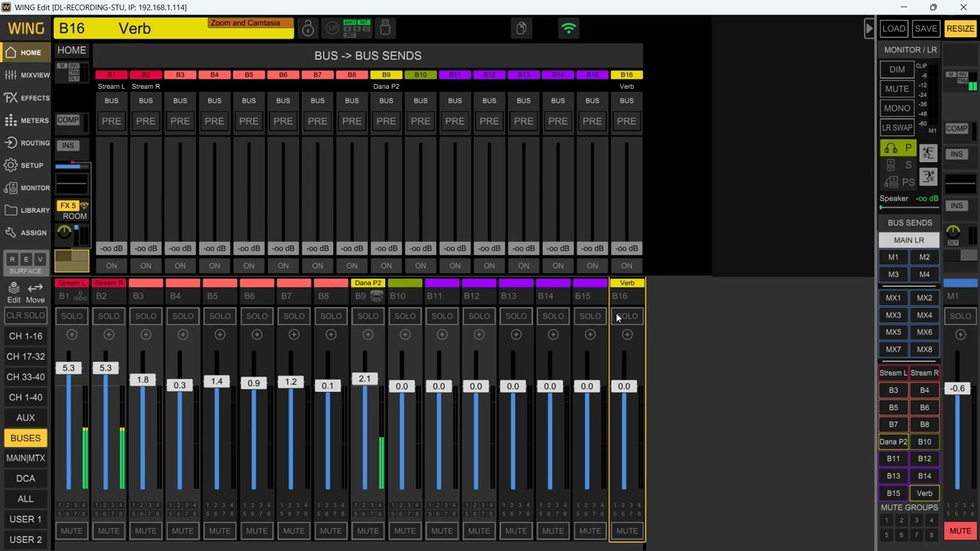Select the Move arrows tool
Viewport: 980px width, 551px height.
[x=35, y=292]
